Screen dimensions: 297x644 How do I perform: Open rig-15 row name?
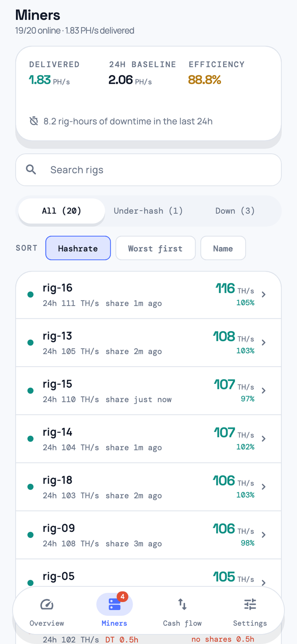tap(57, 384)
